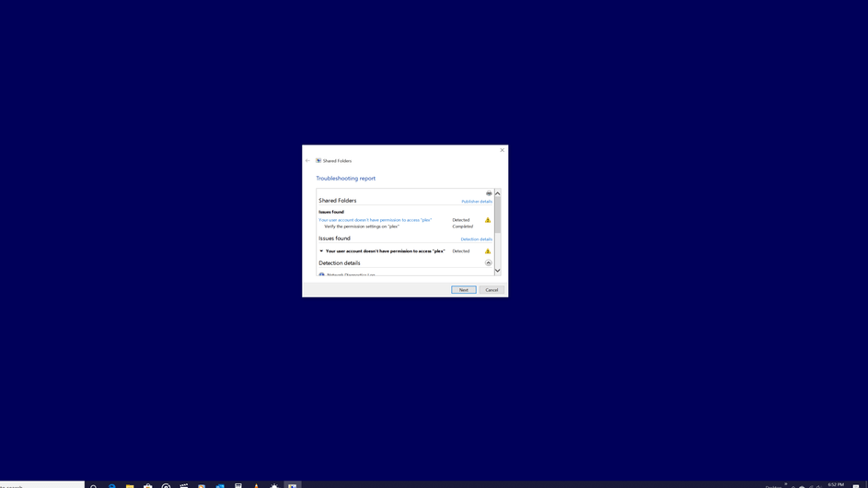This screenshot has width=868, height=488.
Task: Collapse the bold "plex" permission issue triangle
Action: [x=321, y=251]
